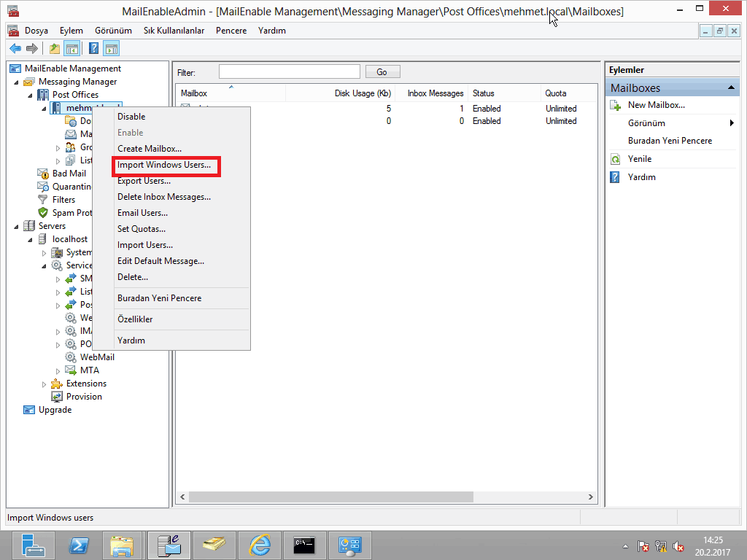Open Command Prompt from the taskbar
Viewport: 747px width, 560px height.
pos(305,545)
